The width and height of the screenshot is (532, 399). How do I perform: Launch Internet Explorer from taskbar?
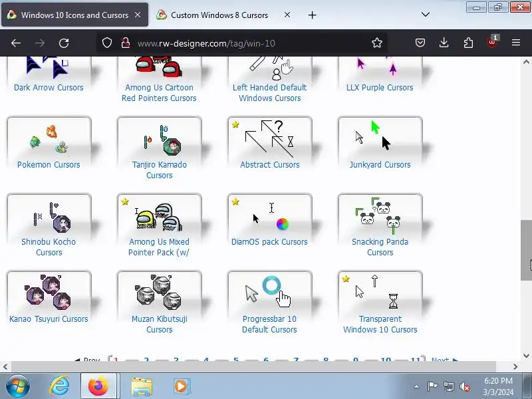click(59, 386)
